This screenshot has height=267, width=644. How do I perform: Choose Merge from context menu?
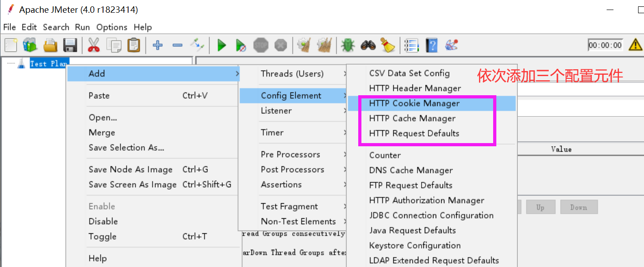tap(154, 133)
